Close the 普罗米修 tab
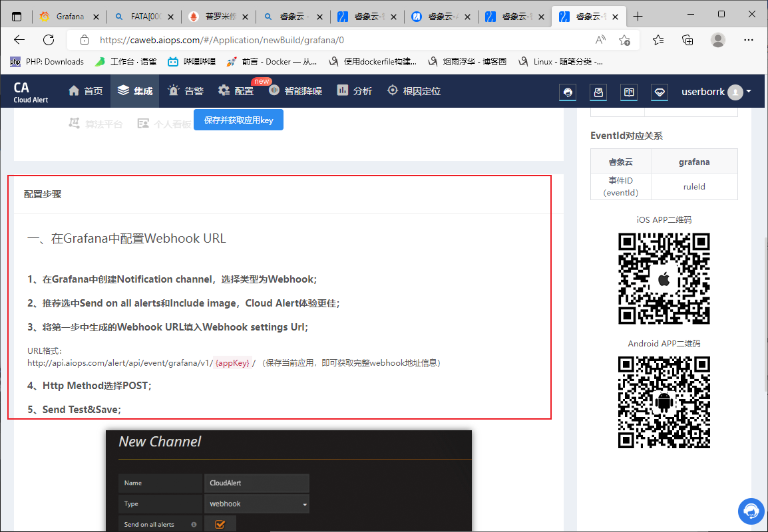 (245, 17)
